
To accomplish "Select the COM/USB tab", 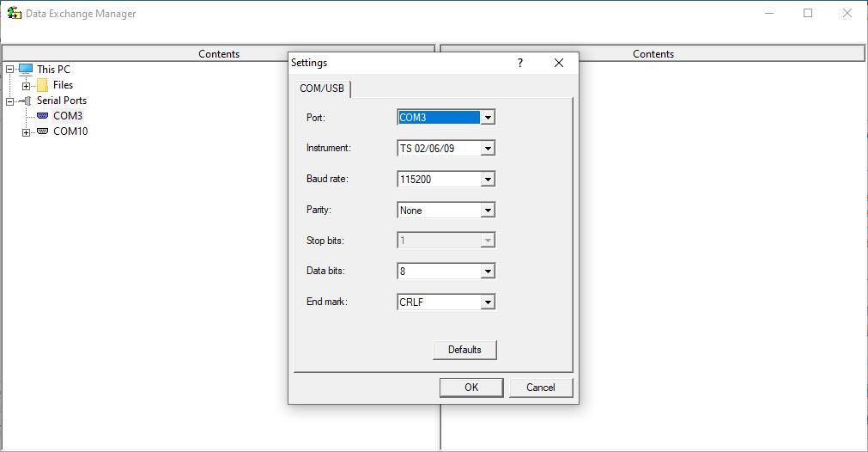I will point(321,89).
